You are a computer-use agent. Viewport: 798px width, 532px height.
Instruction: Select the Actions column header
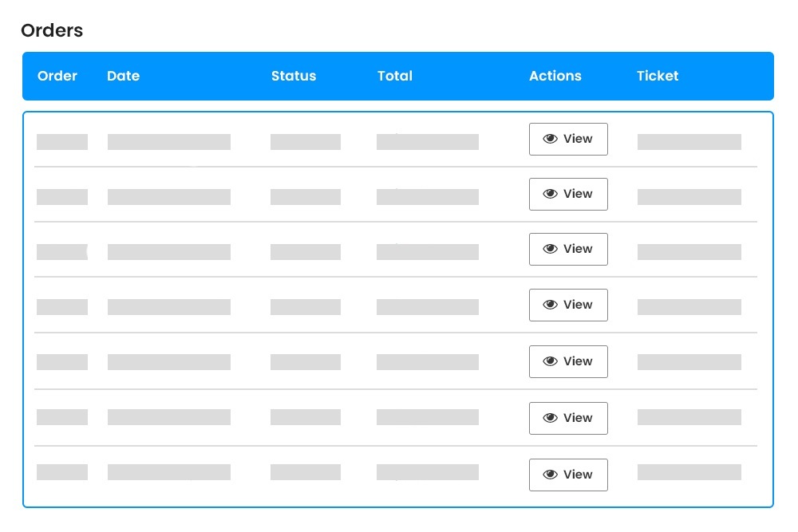click(555, 76)
